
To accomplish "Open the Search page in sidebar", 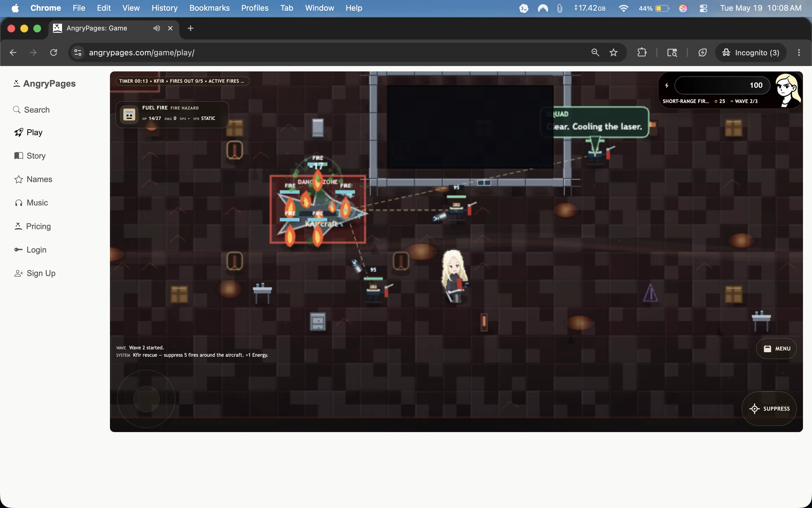I will pos(31,110).
